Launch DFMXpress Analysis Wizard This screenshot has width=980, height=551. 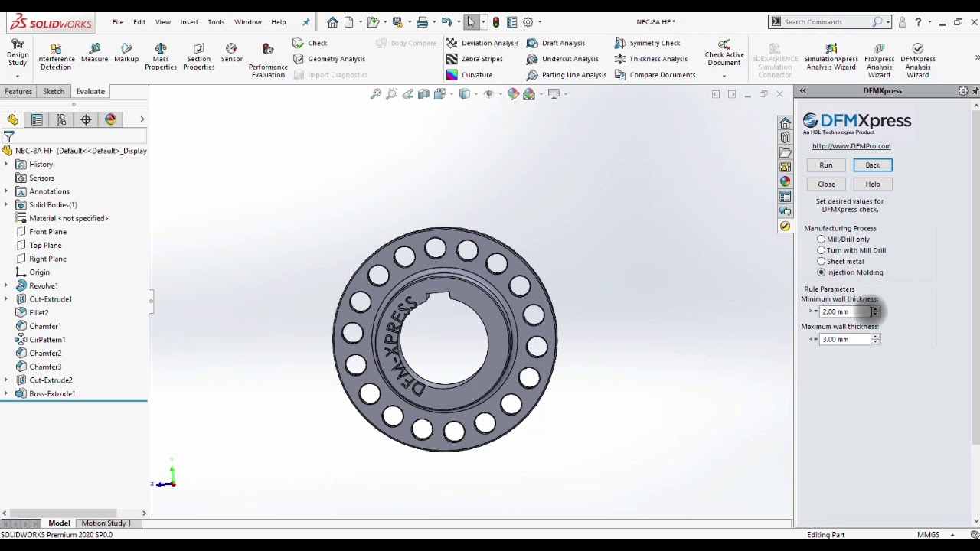click(x=917, y=61)
